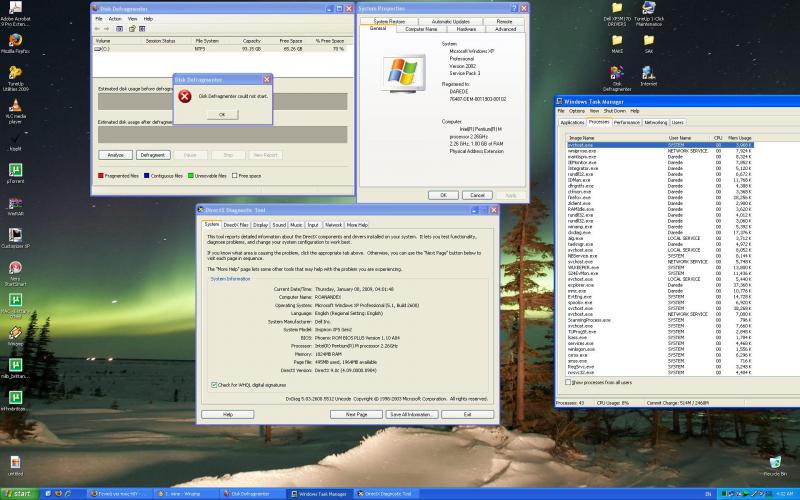Open the View menu in Disk Defragmenter

click(x=133, y=19)
